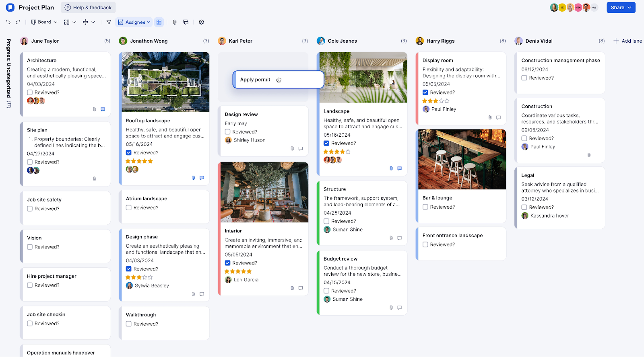Open comments on Structure card

[400, 238]
